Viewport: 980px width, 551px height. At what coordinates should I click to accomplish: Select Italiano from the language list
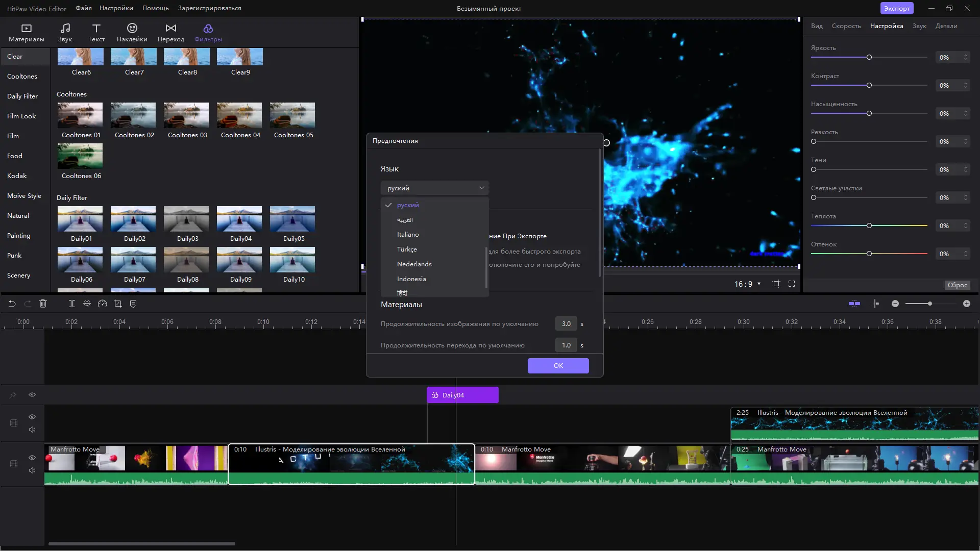(x=408, y=234)
